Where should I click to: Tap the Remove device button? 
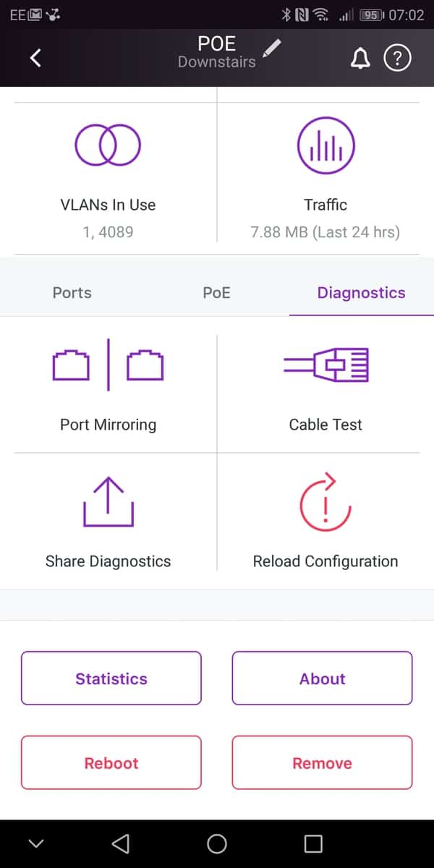click(x=322, y=763)
